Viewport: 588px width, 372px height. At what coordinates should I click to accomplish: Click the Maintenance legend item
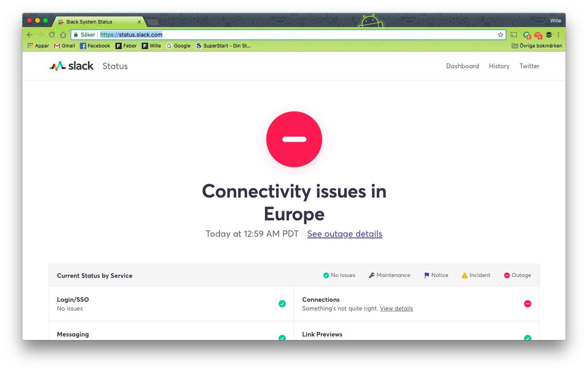389,275
